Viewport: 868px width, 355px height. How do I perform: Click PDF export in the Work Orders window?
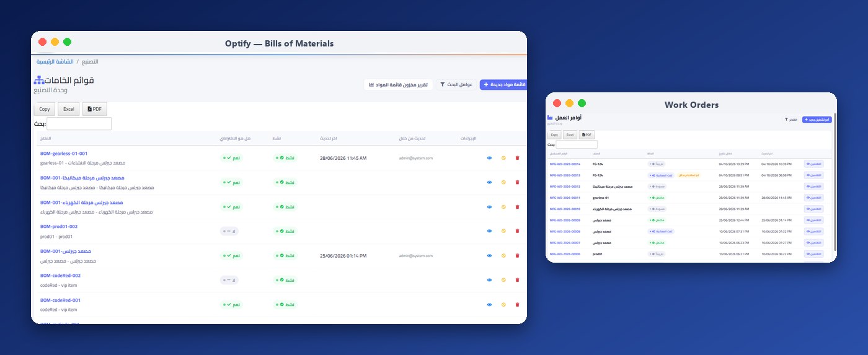click(587, 134)
